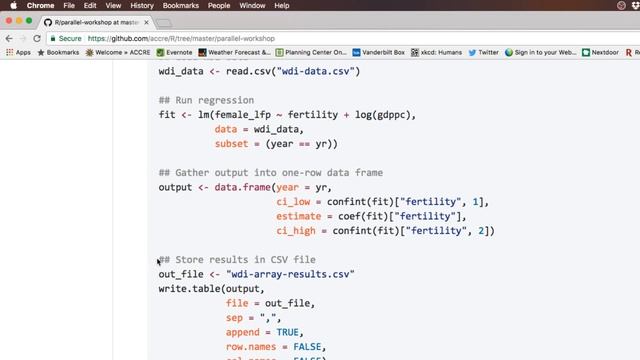Open the Planning Center Online bookmark

point(311,52)
